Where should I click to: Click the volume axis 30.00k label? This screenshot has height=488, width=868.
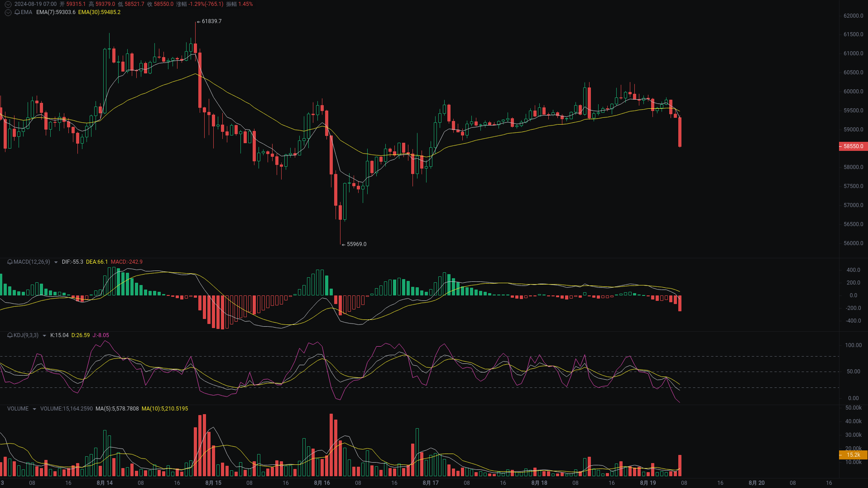click(854, 435)
